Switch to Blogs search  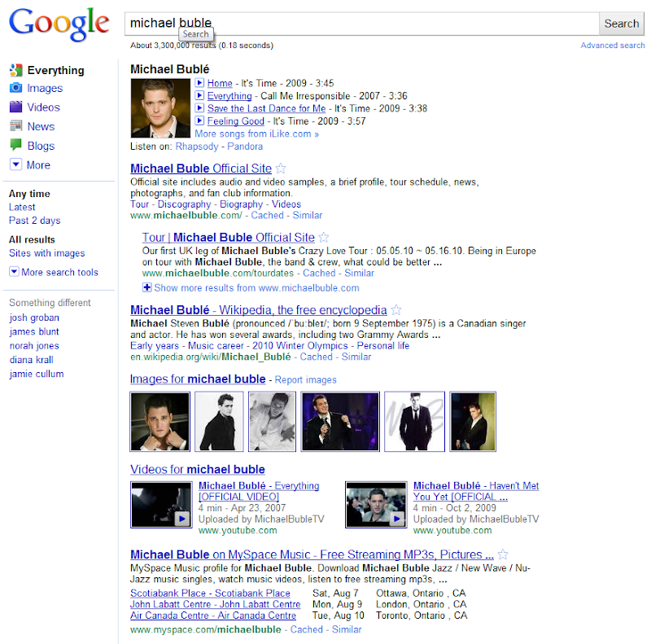coord(42,146)
